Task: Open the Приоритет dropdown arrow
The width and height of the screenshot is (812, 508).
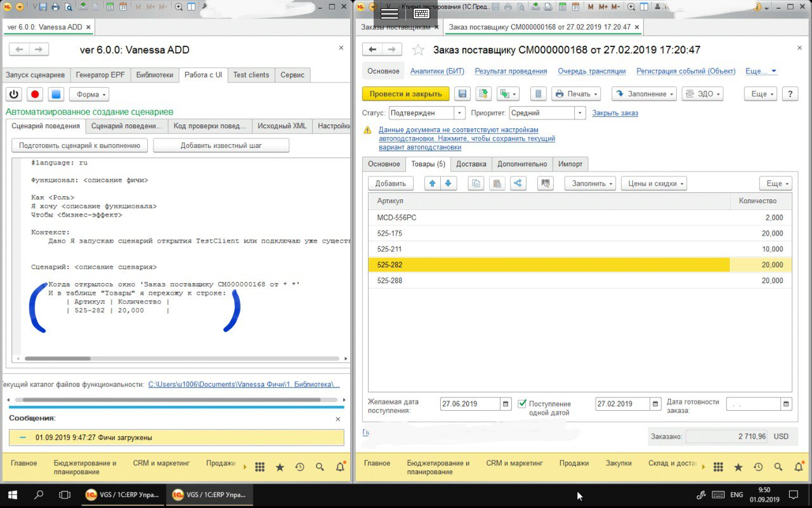Action: 579,113
